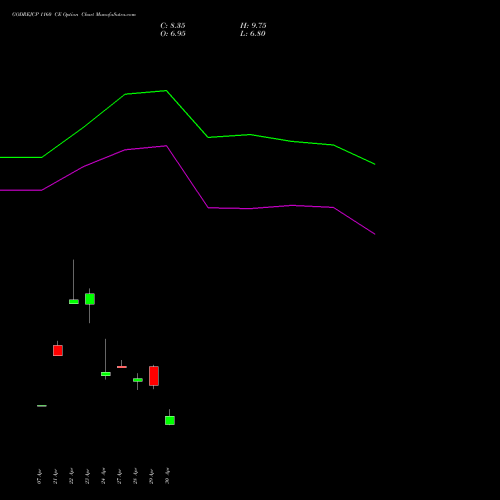Click the chart title text at top left

74,14
